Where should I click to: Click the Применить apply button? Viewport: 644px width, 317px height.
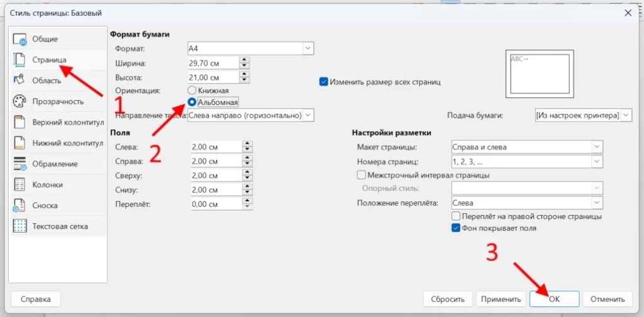[501, 299]
